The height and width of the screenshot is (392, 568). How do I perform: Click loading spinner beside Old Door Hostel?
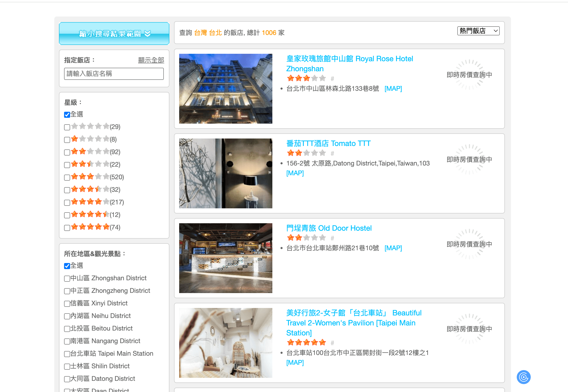(469, 244)
